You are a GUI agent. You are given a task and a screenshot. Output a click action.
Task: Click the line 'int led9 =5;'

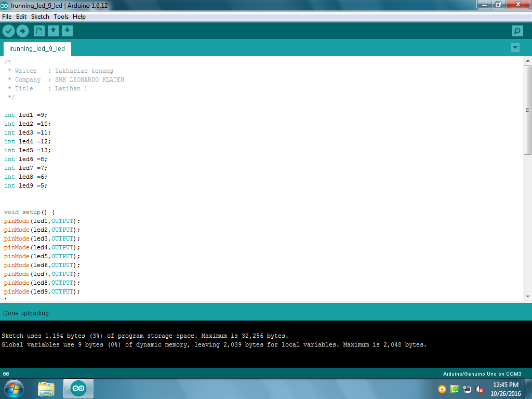[26, 185]
